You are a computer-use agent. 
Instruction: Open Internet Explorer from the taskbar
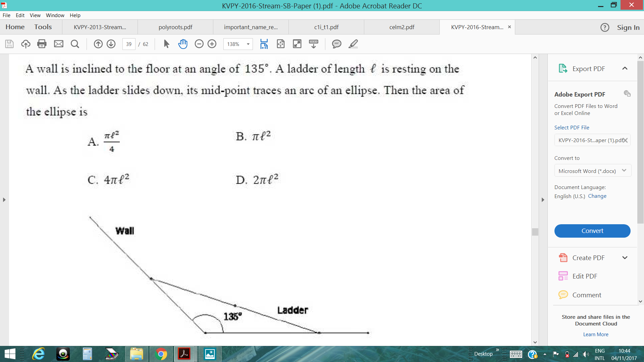click(39, 354)
